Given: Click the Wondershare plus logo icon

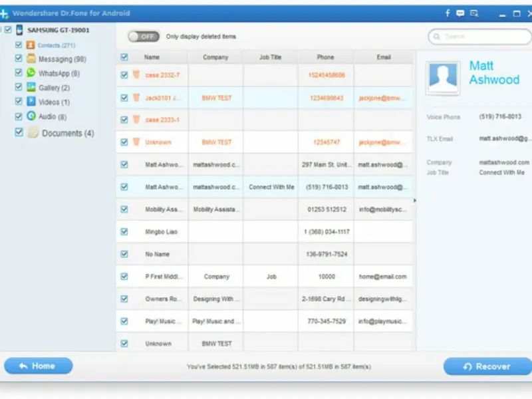Looking at the screenshot, I should pos(4,13).
